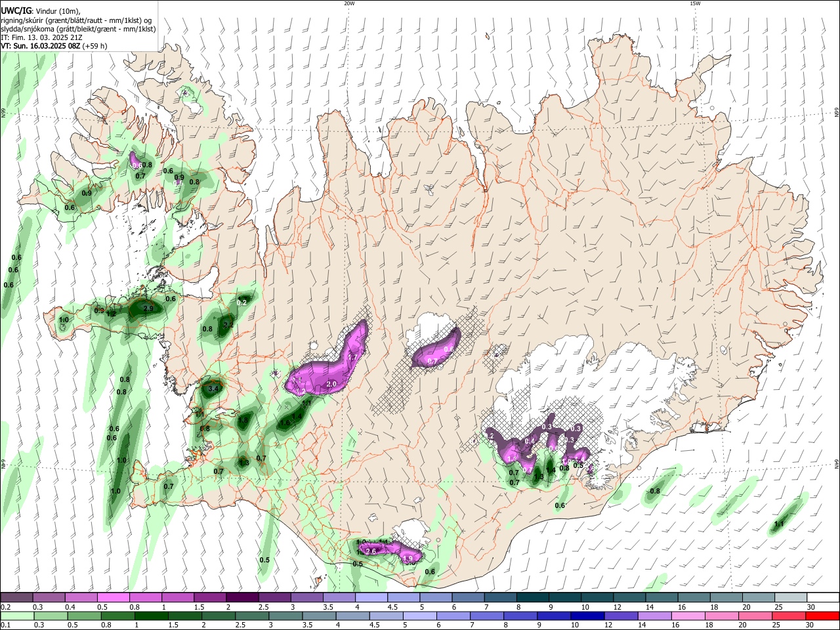Click the 'IT: Fim. 13. 03. 2025 21Z' line
Viewport: 840px width, 630px height.
[x=42, y=37]
